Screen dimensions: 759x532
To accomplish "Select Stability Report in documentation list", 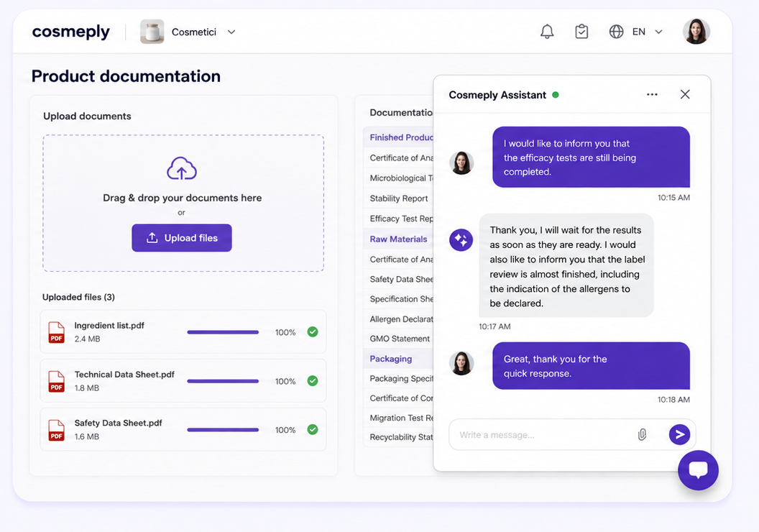I will [398, 198].
